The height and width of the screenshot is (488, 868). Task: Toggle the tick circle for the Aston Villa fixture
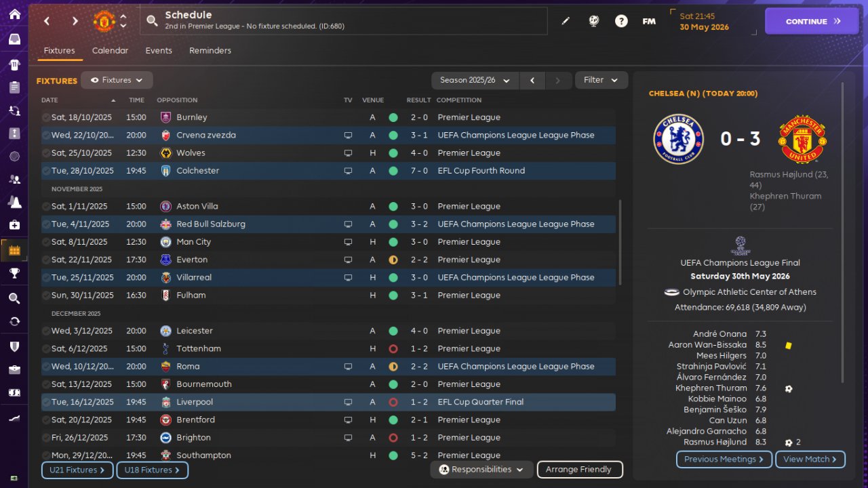click(x=45, y=206)
